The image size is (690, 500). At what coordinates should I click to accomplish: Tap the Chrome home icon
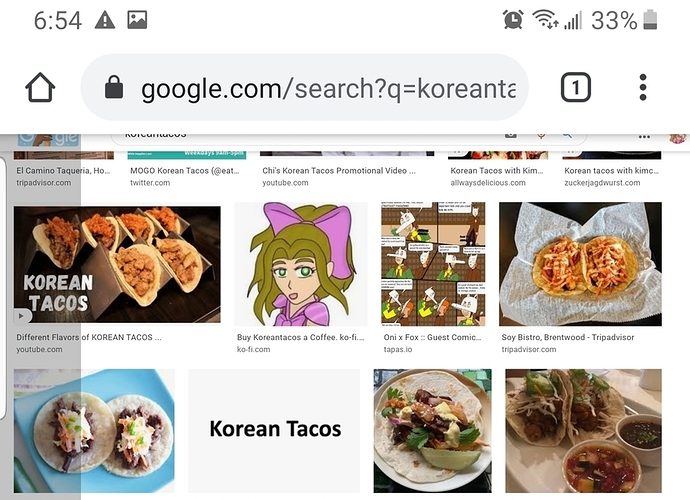click(x=41, y=88)
